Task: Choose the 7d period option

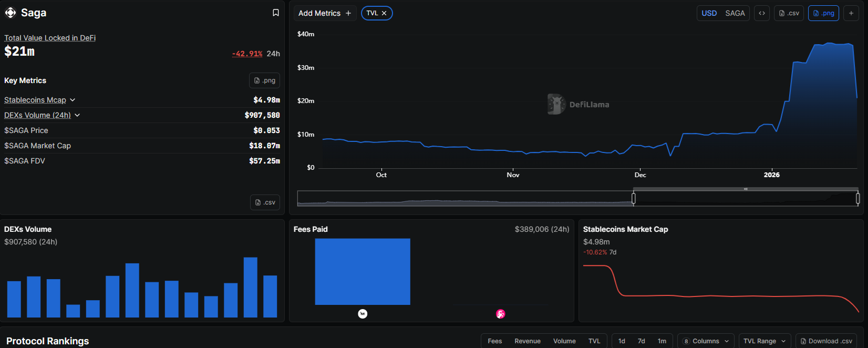Action: (x=642, y=341)
